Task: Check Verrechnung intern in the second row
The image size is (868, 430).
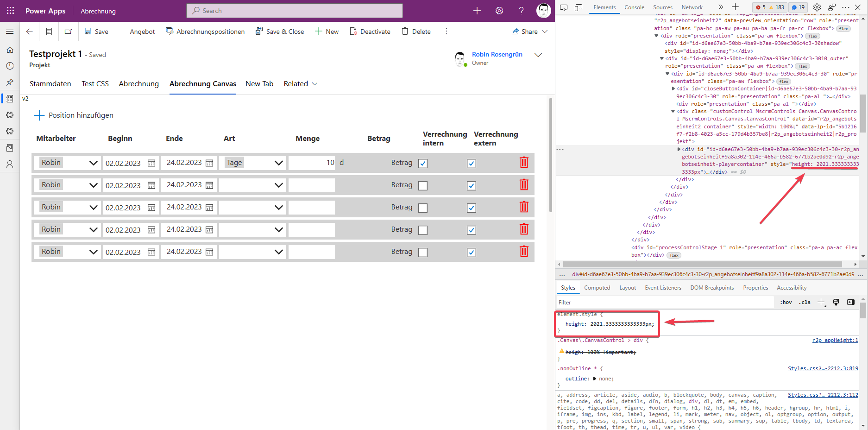Action: [x=423, y=185]
